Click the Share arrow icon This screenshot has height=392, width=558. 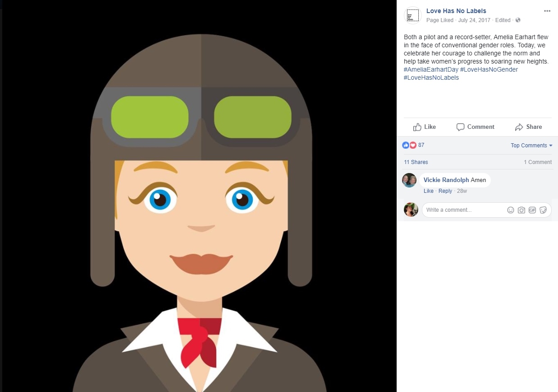pyautogui.click(x=519, y=127)
